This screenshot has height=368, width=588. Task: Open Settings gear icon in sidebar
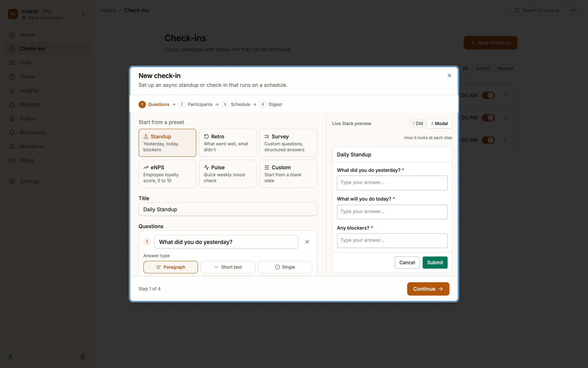tap(12, 181)
